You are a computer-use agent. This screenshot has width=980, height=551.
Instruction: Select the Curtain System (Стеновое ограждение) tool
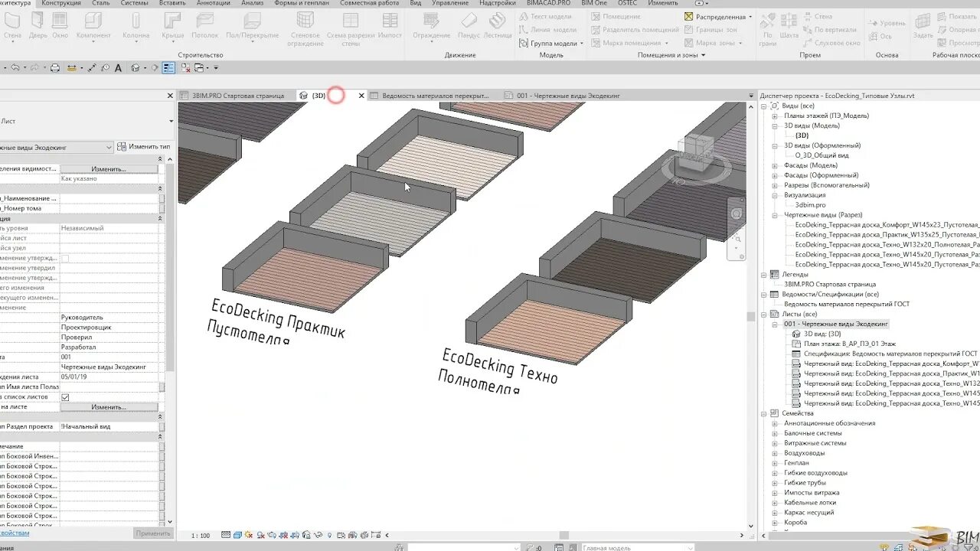pyautogui.click(x=305, y=29)
